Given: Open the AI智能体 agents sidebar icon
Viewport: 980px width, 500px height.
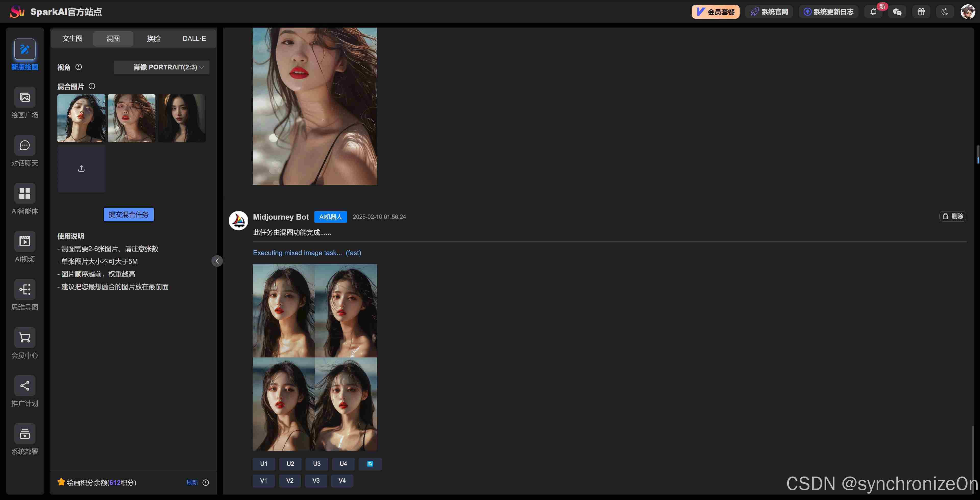Looking at the screenshot, I should tap(25, 194).
